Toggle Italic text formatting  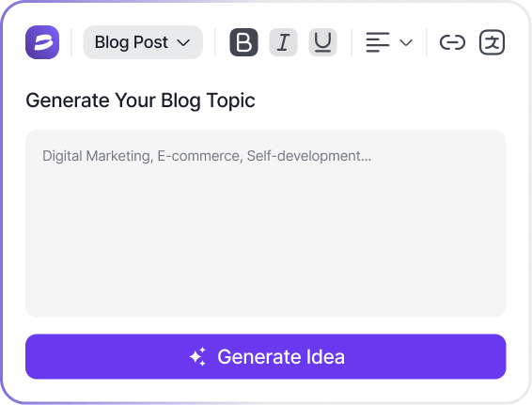[x=283, y=42]
